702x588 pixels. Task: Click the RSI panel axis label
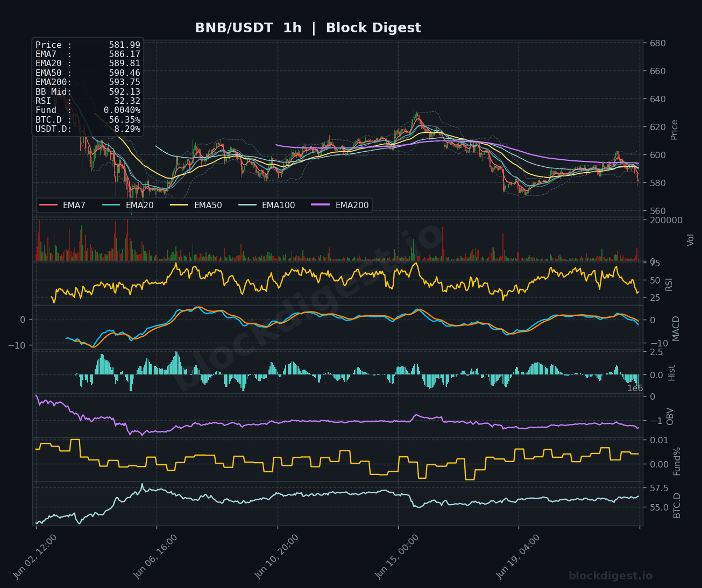coord(669,284)
